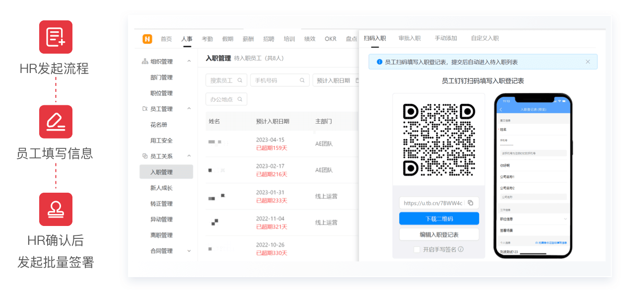Open 离职管理 in the sidebar
Image resolution: width=644 pixels, height=296 pixels.
[x=161, y=235]
